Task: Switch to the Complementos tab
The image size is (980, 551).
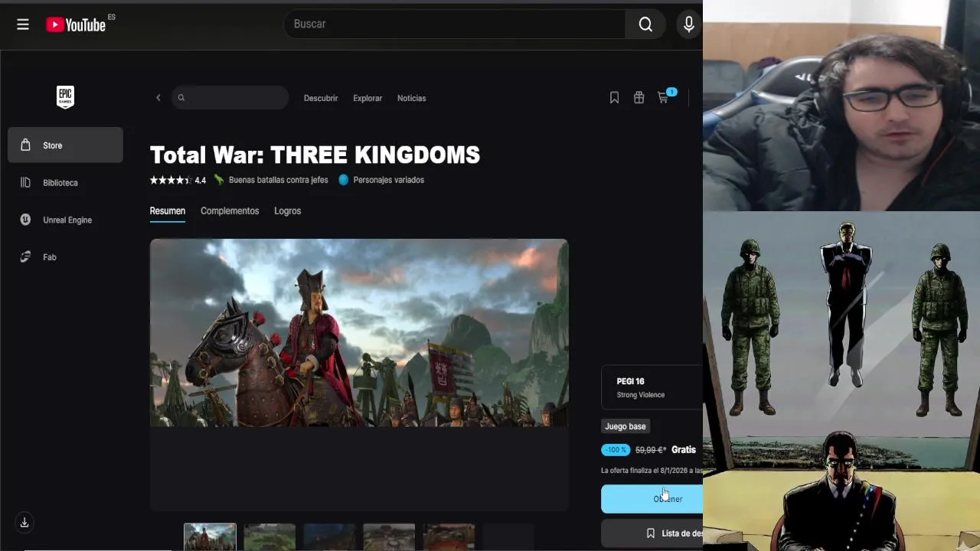Action: (230, 211)
